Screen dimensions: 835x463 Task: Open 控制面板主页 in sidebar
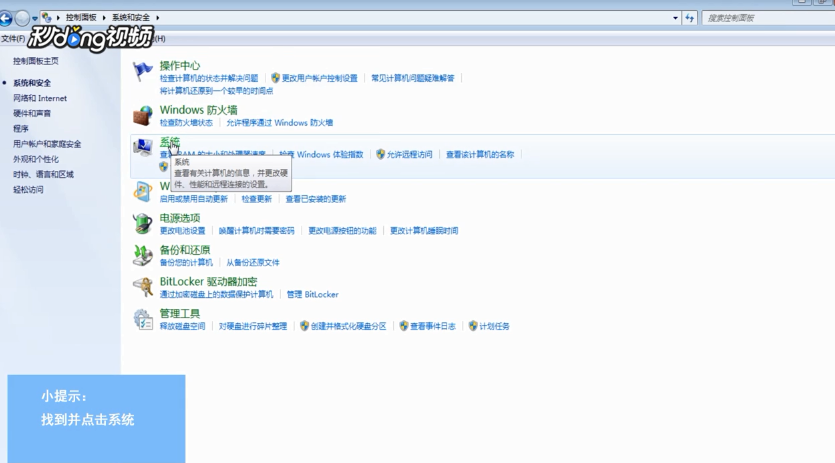(36, 61)
